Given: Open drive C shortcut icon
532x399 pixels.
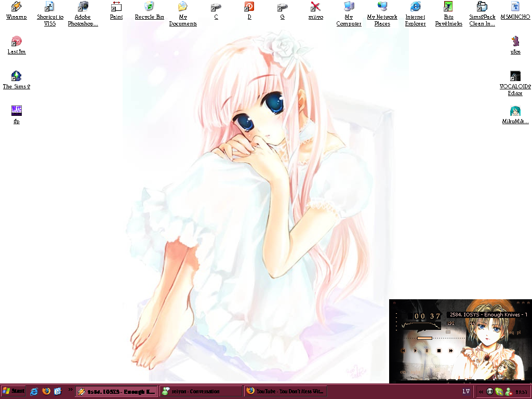Looking at the screenshot, I should point(216,10).
